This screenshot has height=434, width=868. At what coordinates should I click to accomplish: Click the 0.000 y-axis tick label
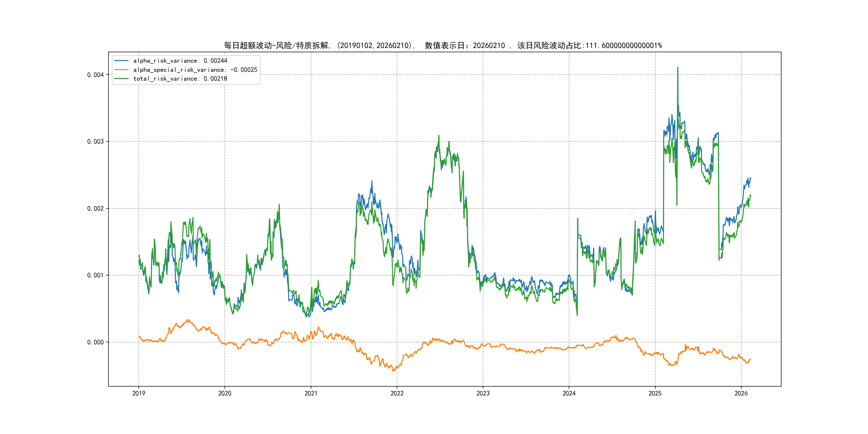click(x=95, y=342)
